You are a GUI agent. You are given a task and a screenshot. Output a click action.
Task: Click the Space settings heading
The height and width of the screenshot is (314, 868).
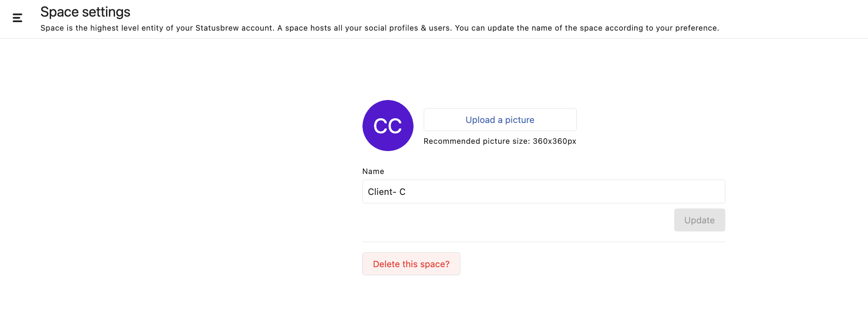[x=85, y=12]
